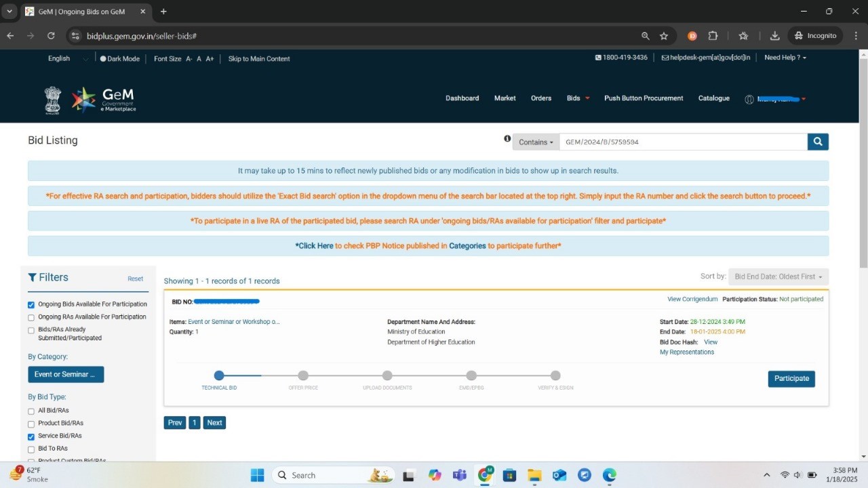The height and width of the screenshot is (488, 868).
Task: Click the user profile icon in the navbar
Action: click(749, 99)
